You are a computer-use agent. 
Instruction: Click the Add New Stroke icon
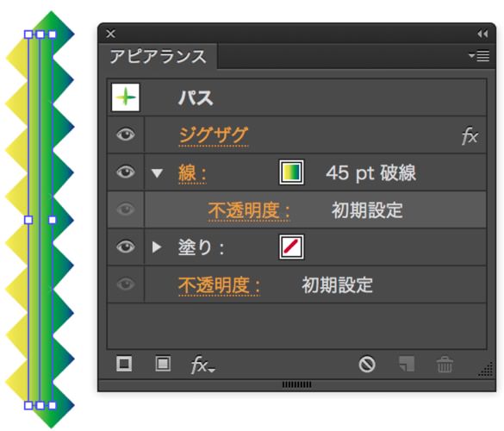[x=124, y=364]
